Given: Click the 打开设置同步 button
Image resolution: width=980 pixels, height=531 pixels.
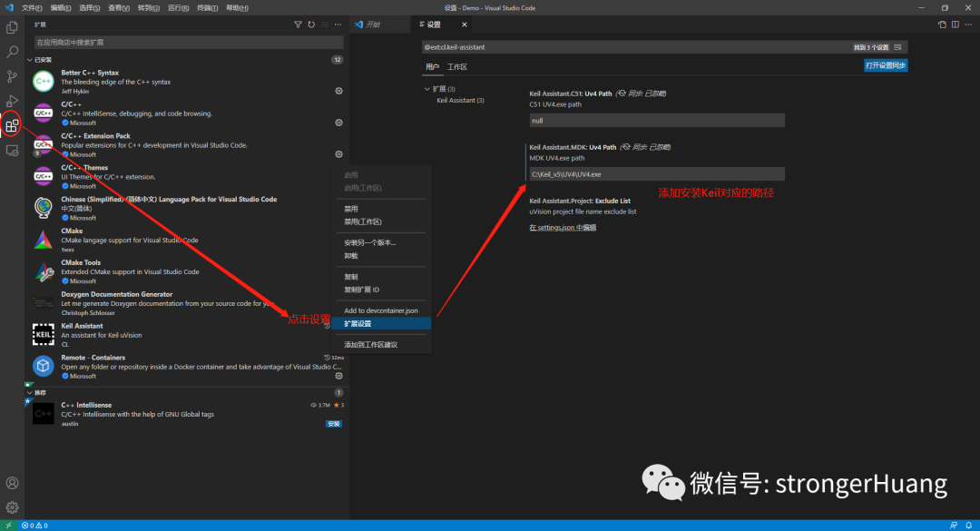Looking at the screenshot, I should [886, 65].
